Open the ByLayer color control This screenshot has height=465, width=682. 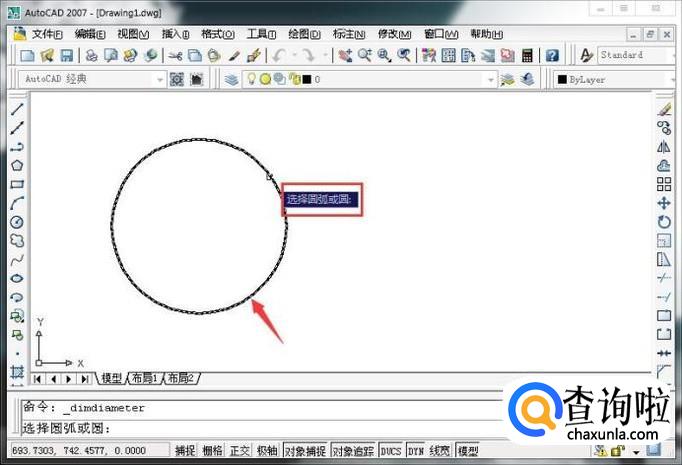coord(610,79)
